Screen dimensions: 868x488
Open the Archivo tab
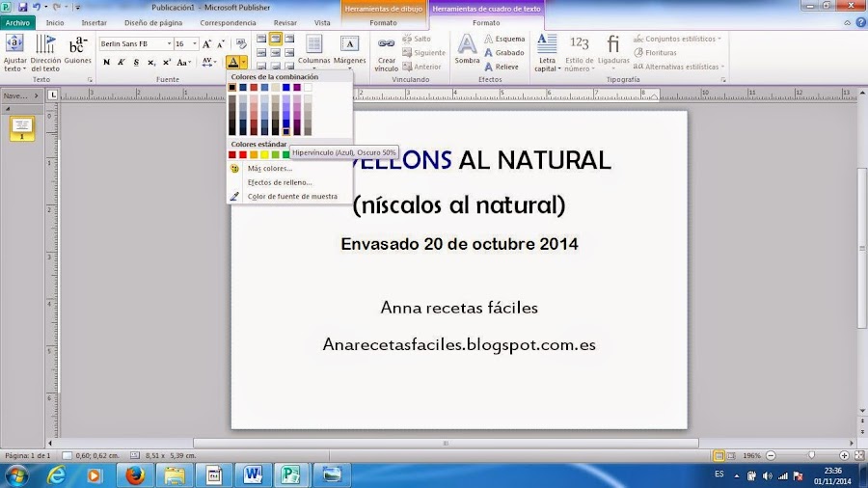coord(17,23)
